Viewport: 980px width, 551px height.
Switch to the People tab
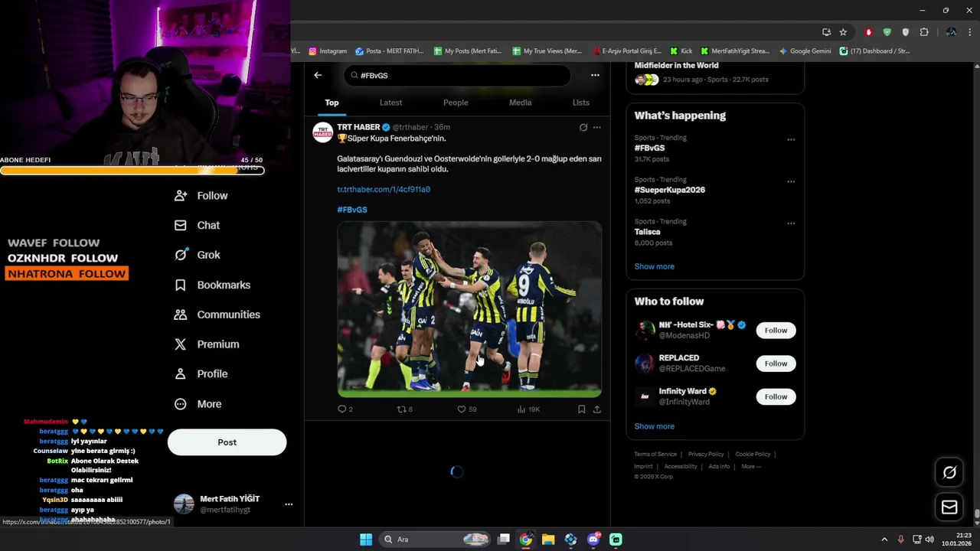pyautogui.click(x=456, y=103)
